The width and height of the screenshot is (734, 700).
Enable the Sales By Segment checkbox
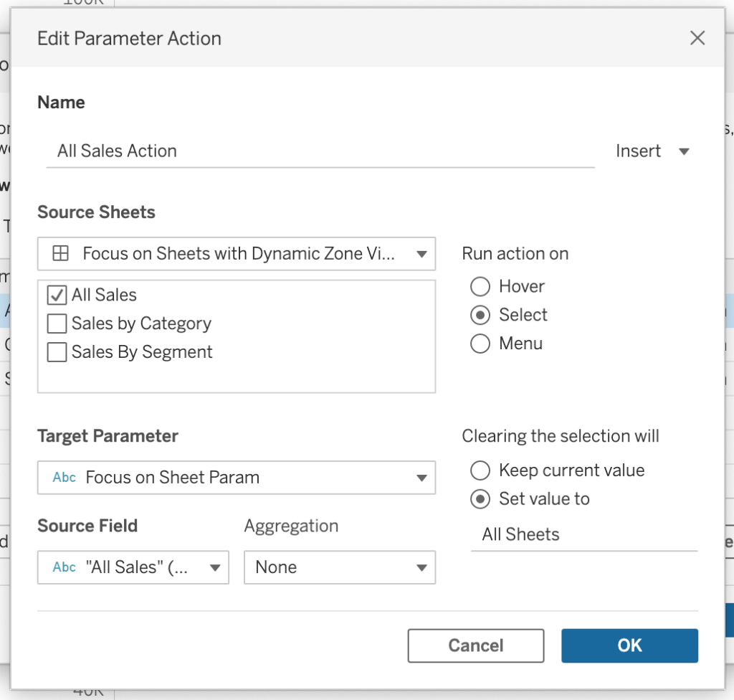(57, 352)
